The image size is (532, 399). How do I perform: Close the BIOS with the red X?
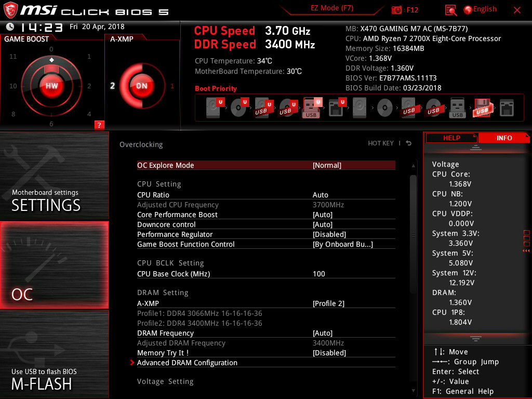[517, 10]
